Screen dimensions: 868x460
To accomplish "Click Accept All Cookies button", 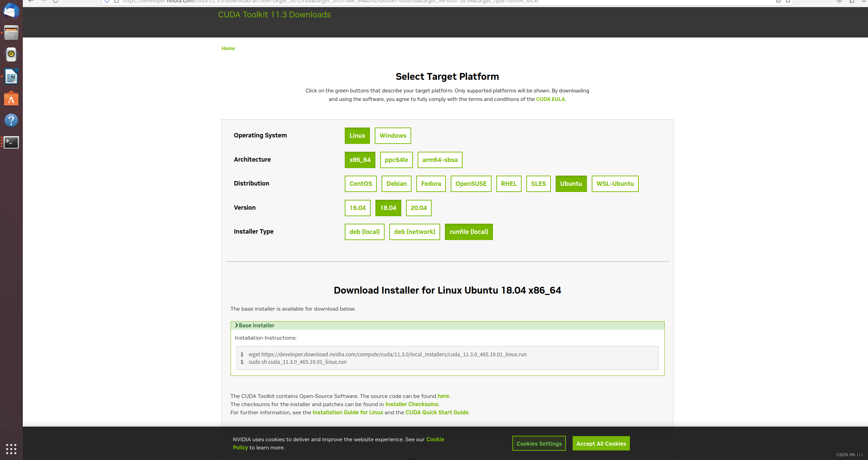I will [x=601, y=444].
